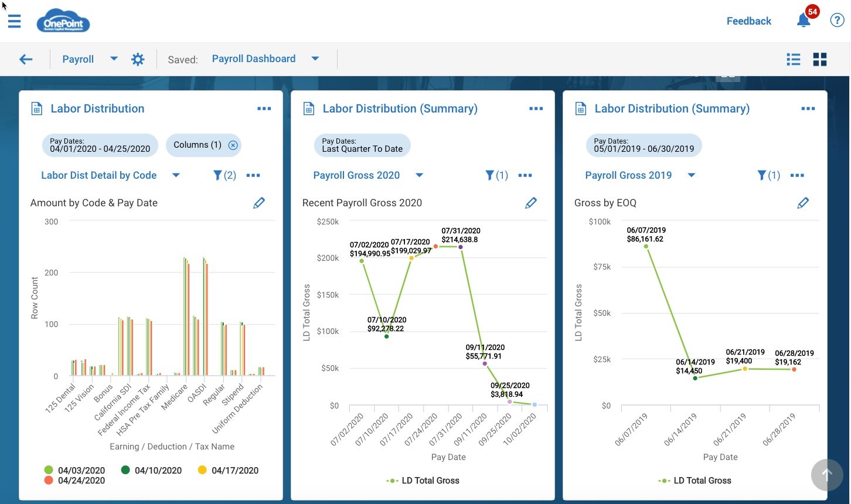Toggle the 04/10/2020 legend series
Viewport: 851px width, 504px height.
pos(151,470)
